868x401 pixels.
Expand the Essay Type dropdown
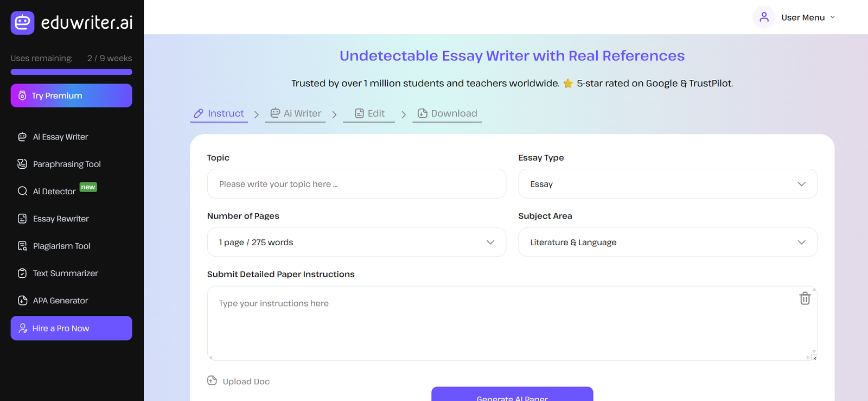[667, 184]
